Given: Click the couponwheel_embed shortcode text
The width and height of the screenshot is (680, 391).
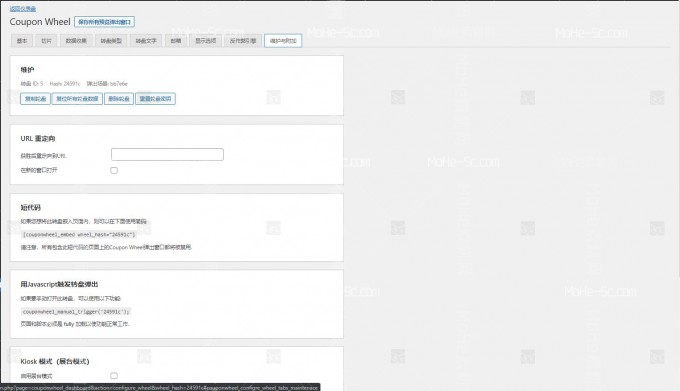Looking at the screenshot, I should tap(79, 235).
